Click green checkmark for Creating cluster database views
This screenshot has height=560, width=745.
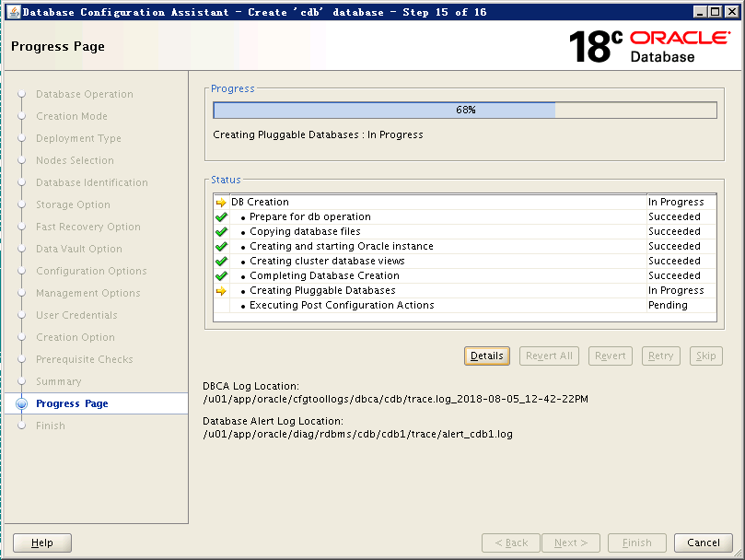pyautogui.click(x=221, y=262)
